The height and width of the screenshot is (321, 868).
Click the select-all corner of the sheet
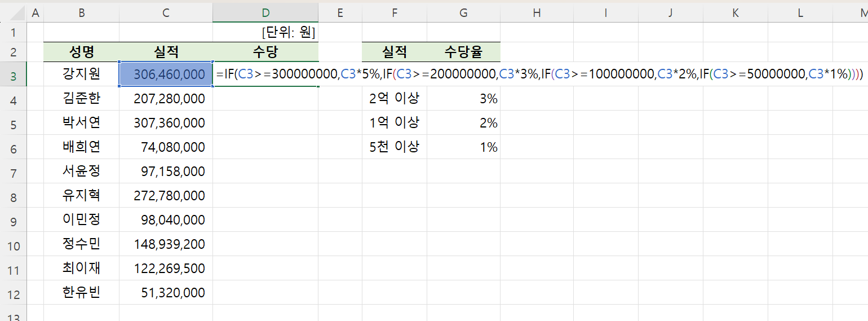pyautogui.click(x=14, y=12)
